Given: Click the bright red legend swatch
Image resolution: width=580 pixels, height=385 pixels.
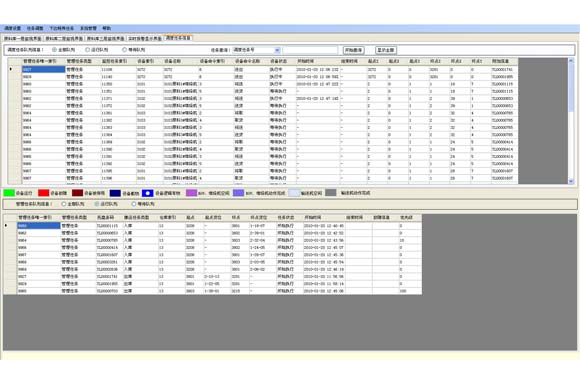Looking at the screenshot, I should 44,193.
